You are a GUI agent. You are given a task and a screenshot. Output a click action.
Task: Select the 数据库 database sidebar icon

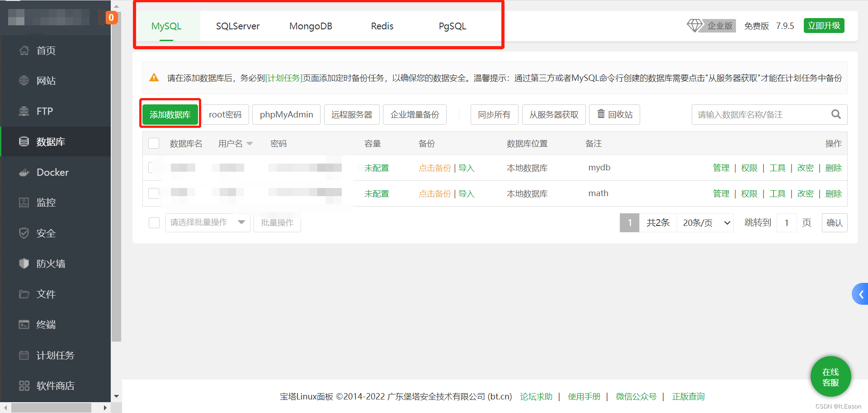point(24,141)
